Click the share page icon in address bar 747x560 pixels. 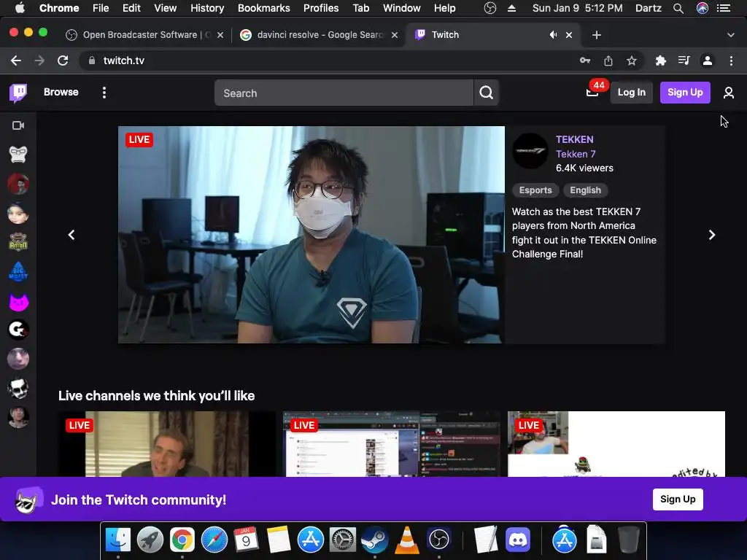[x=608, y=61]
